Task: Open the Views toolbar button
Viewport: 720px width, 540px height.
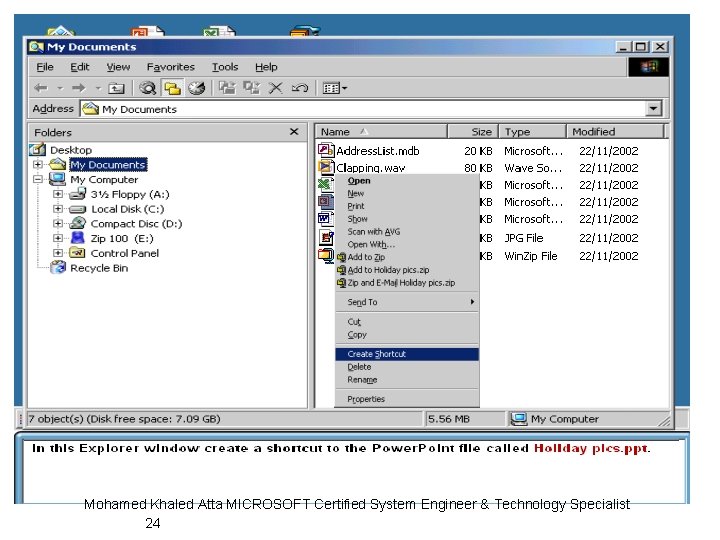Action: pos(335,88)
